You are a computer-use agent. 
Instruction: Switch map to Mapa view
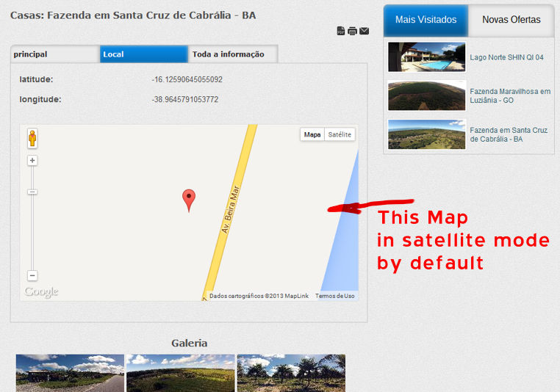312,134
